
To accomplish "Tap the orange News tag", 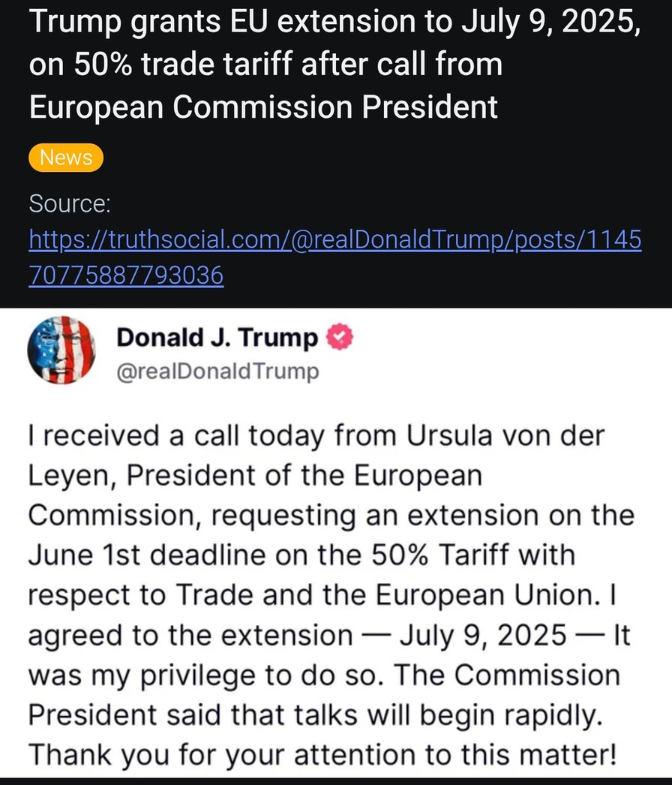I will (x=66, y=158).
